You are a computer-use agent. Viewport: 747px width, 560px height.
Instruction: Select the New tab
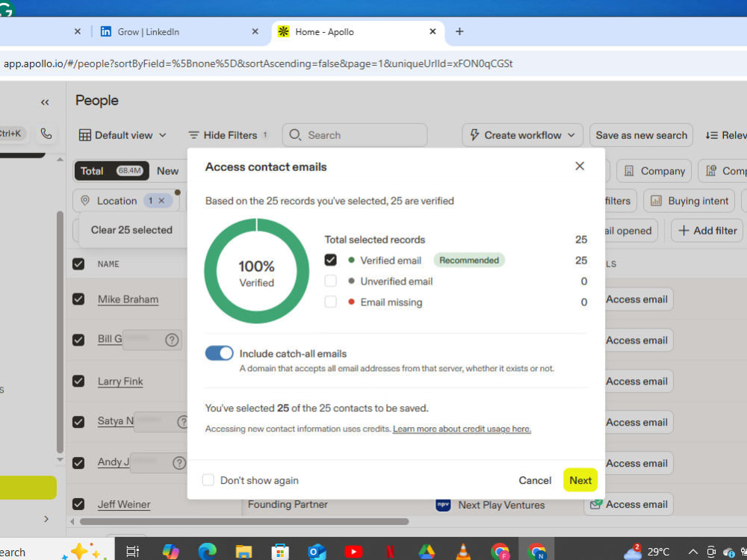pos(167,171)
